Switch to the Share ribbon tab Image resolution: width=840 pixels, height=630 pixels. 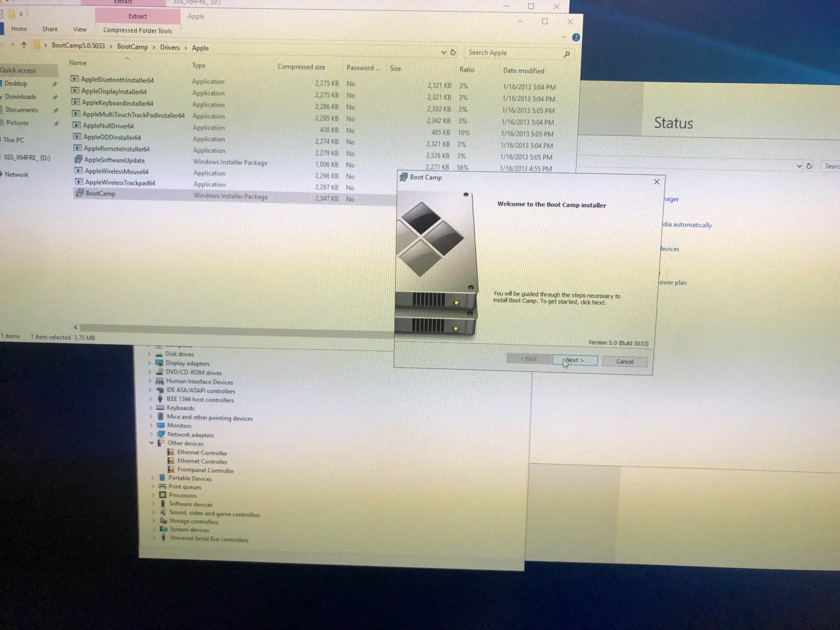pyautogui.click(x=50, y=29)
